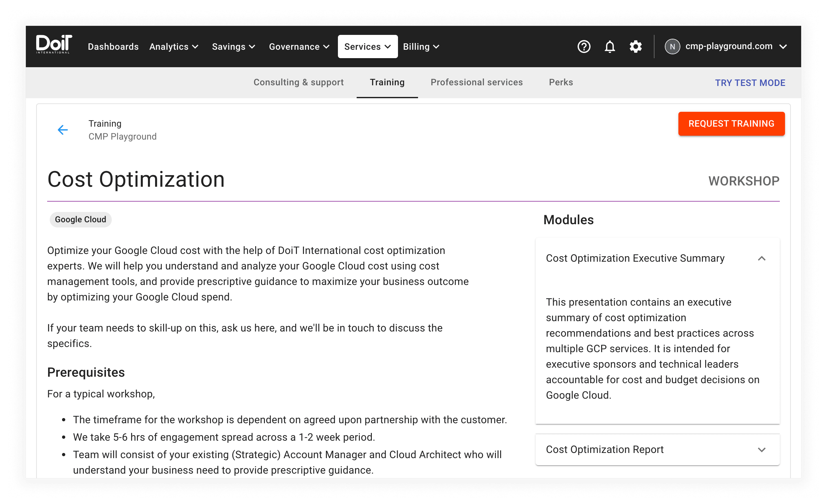Open the cmp-playground.com account dropdown
Image resolution: width=827 pixels, height=504 pixels.
coord(735,46)
